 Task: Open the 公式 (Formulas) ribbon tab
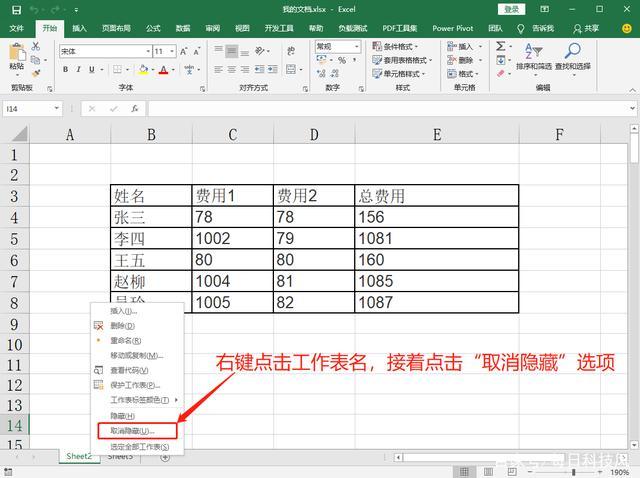click(x=153, y=28)
